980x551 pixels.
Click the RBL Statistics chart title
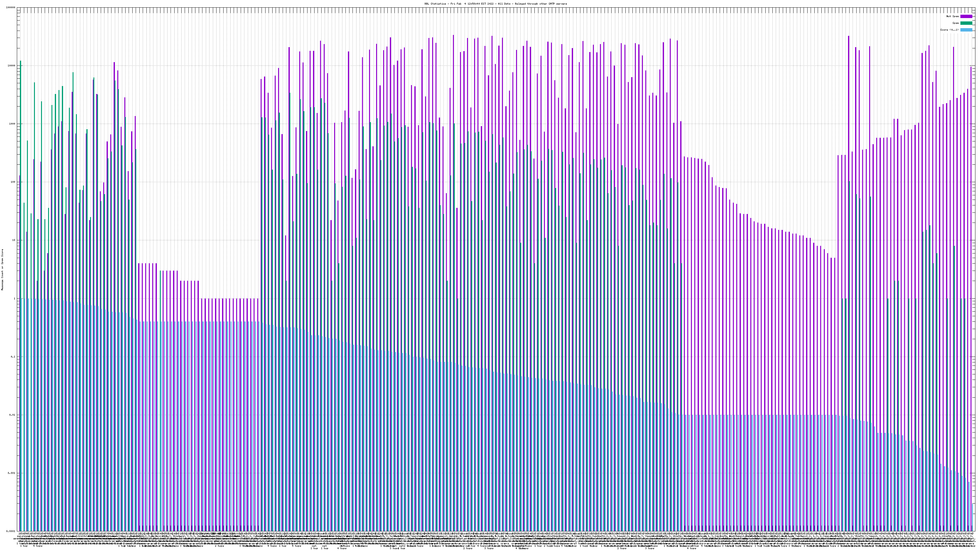coord(495,4)
